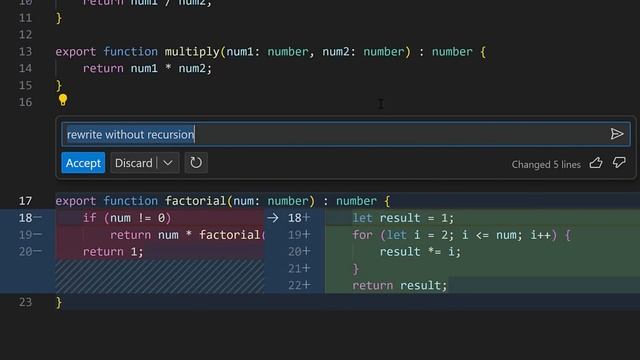
Task: Click the diff arrow beside line 18
Action: 273,218
